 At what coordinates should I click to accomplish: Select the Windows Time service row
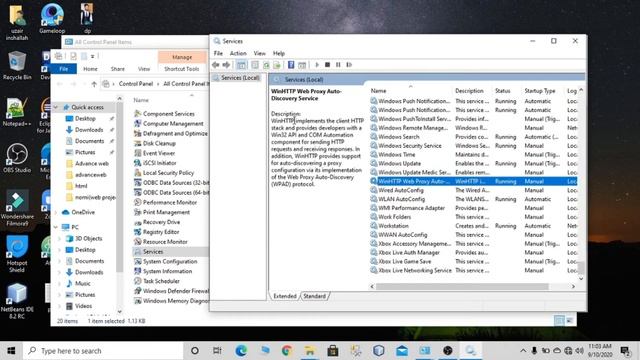(x=473, y=155)
